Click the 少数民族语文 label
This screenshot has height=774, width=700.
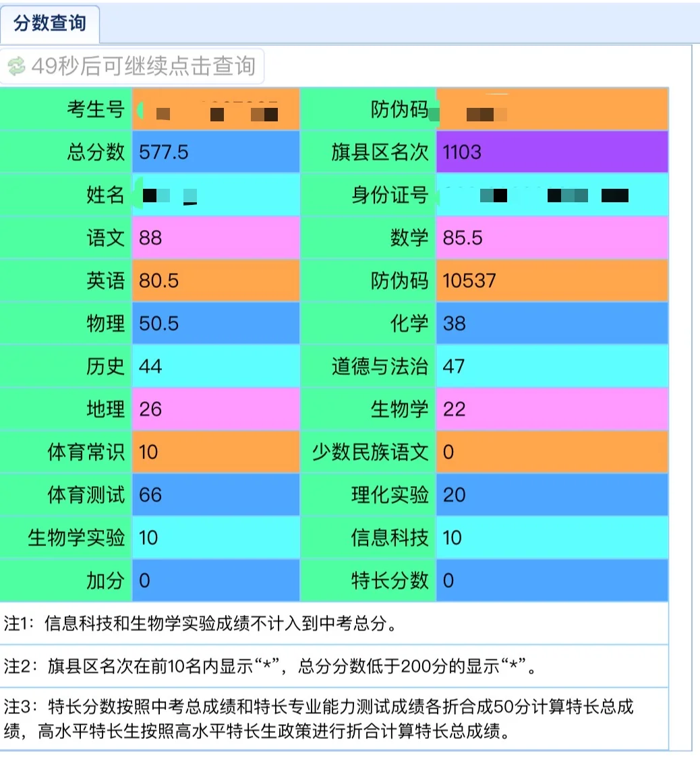(x=370, y=452)
